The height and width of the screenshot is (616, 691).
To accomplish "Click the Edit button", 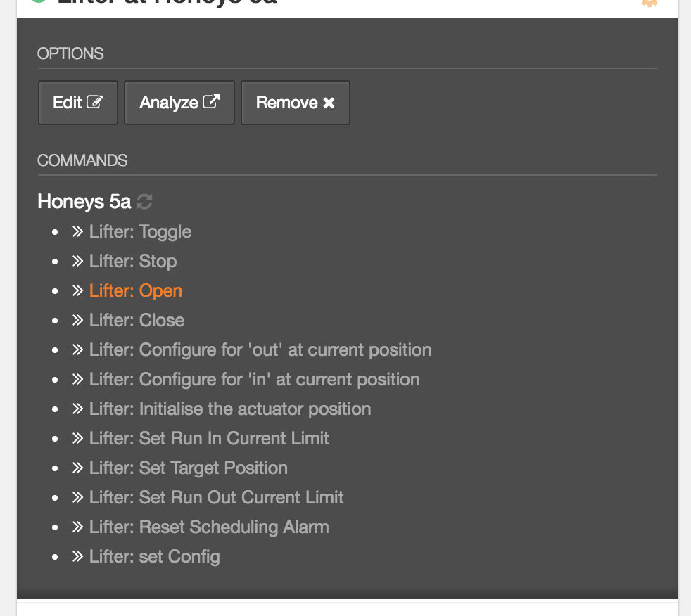I will (77, 103).
